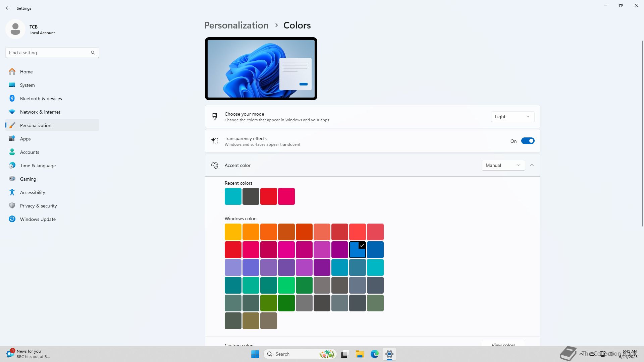Pick the teal recent color swatch

click(233, 196)
